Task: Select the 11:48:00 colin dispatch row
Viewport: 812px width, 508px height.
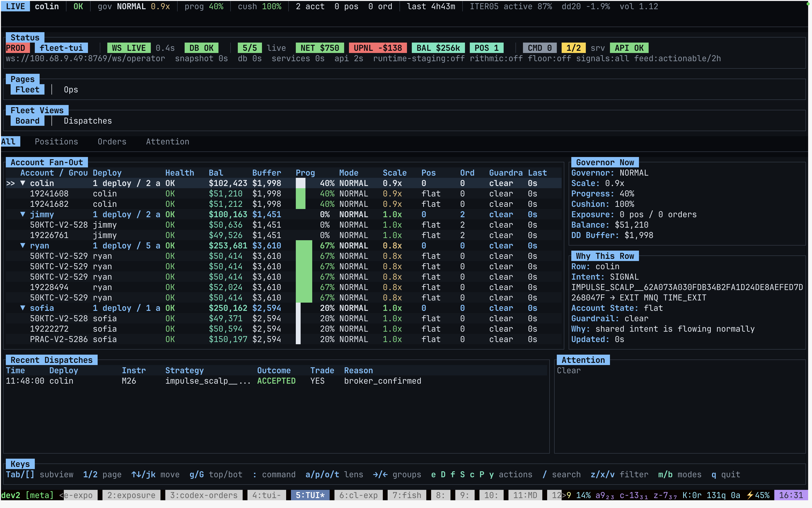Action: (276, 381)
